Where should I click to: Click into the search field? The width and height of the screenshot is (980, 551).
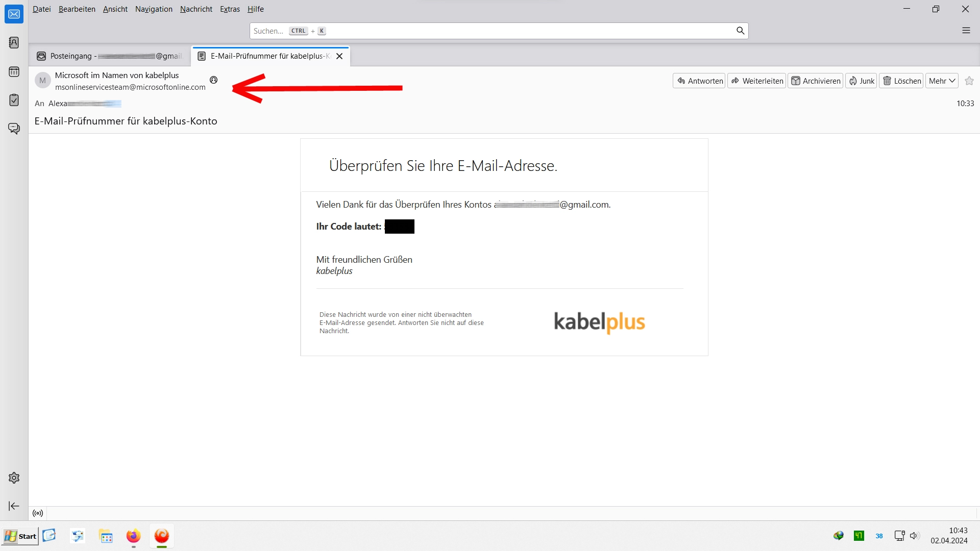tap(499, 31)
